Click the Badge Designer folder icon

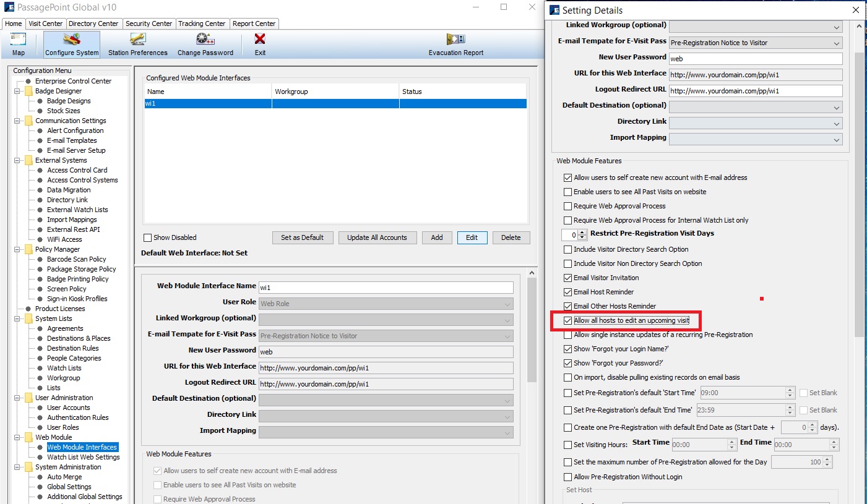click(28, 91)
